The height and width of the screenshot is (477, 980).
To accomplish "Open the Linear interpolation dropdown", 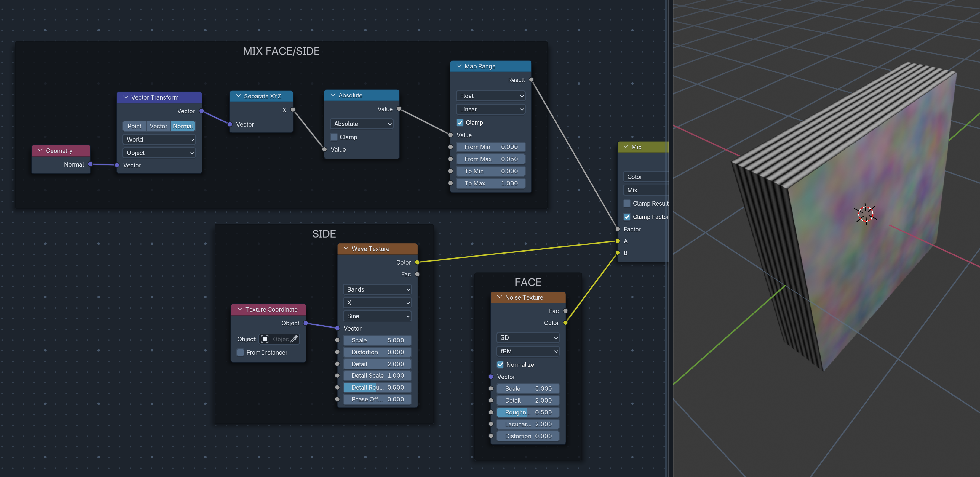I will coord(490,109).
